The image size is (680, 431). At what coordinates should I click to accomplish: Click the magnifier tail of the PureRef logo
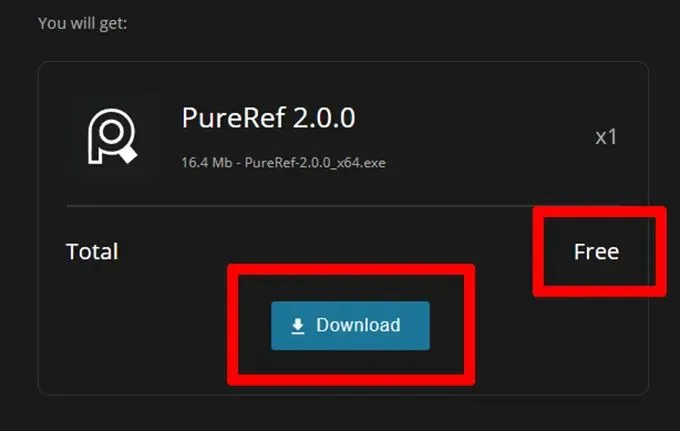pos(128,154)
